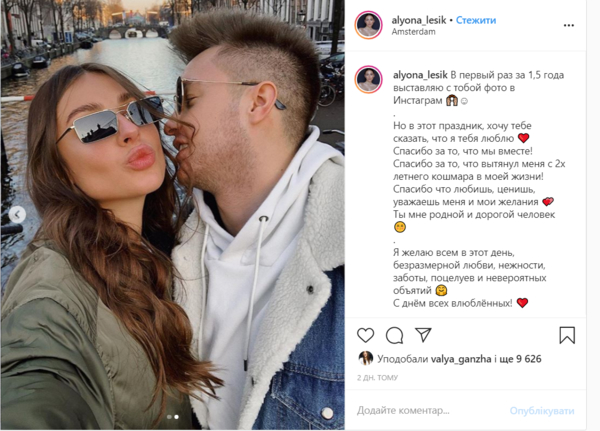
Task: Click the couple selfie photo
Action: click(x=173, y=214)
